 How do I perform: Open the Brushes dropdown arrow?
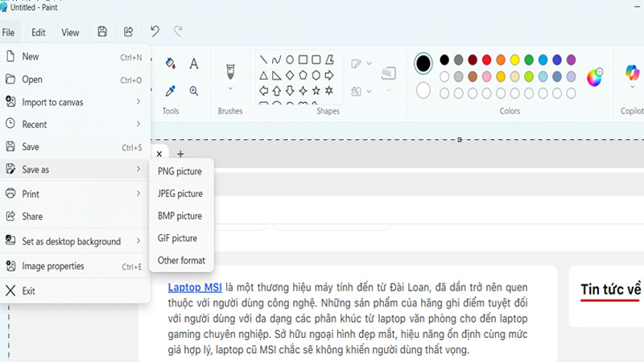[x=230, y=88]
